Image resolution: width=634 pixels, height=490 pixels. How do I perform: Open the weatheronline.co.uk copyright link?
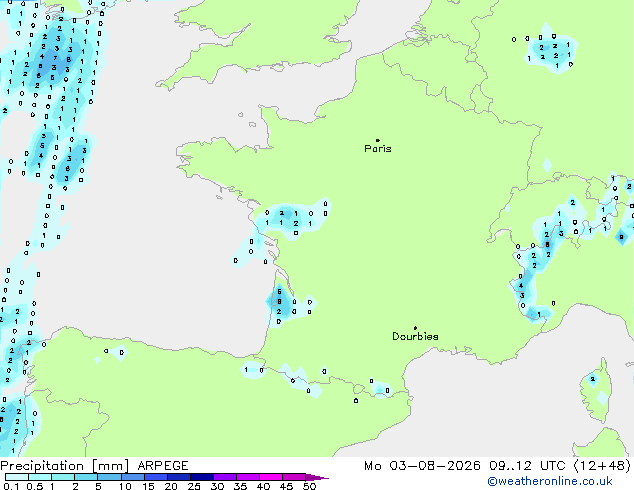(550, 481)
